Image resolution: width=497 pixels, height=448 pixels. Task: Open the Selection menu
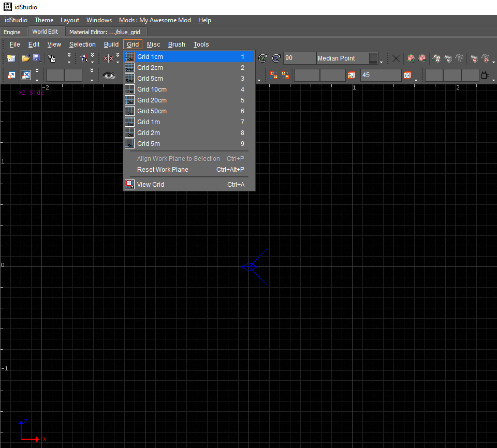tap(82, 44)
